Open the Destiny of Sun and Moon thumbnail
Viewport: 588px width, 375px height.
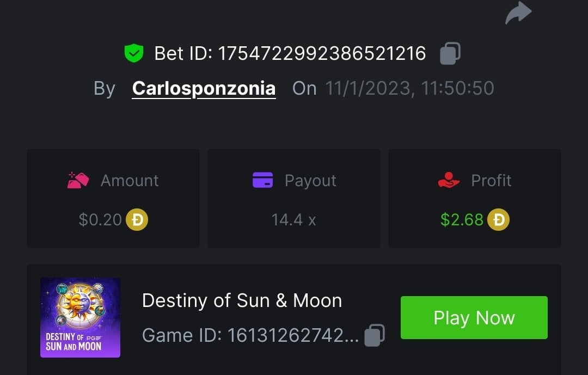tap(80, 317)
